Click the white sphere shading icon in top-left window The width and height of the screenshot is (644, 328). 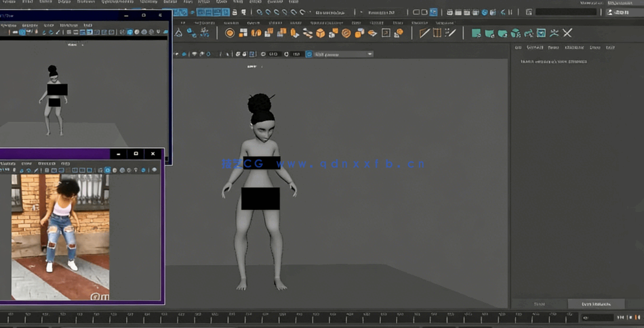point(137,32)
